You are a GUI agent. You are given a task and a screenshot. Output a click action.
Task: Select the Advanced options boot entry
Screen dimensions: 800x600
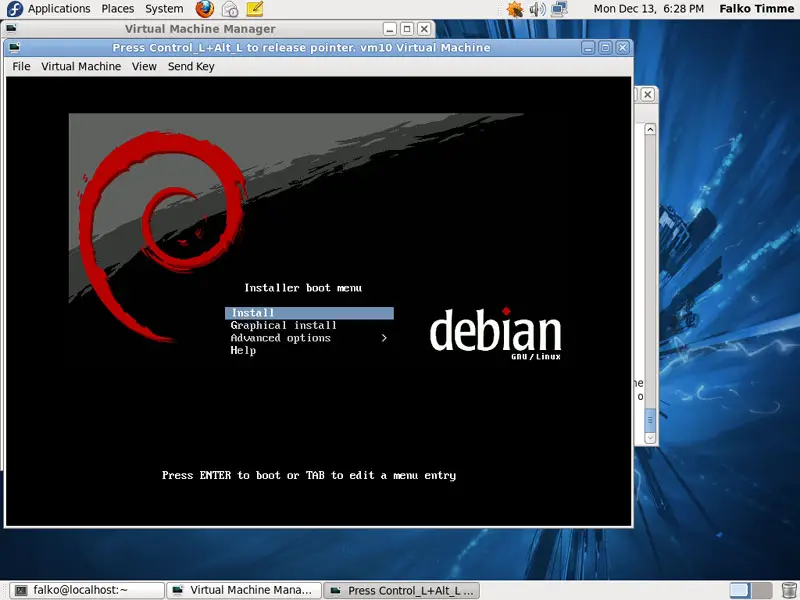(281, 338)
